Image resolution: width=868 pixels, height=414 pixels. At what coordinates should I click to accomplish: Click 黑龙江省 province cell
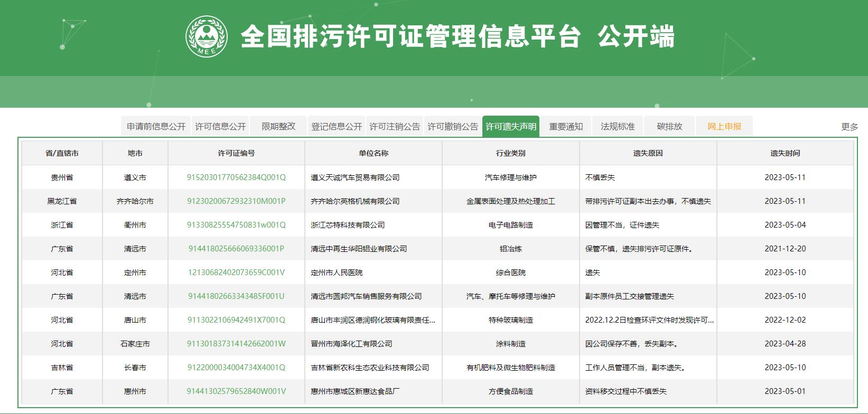point(62,201)
